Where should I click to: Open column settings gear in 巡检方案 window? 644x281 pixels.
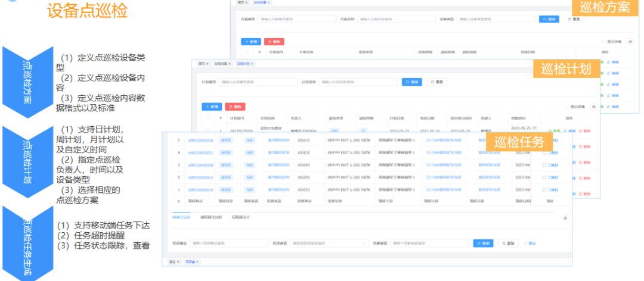[x=630, y=42]
